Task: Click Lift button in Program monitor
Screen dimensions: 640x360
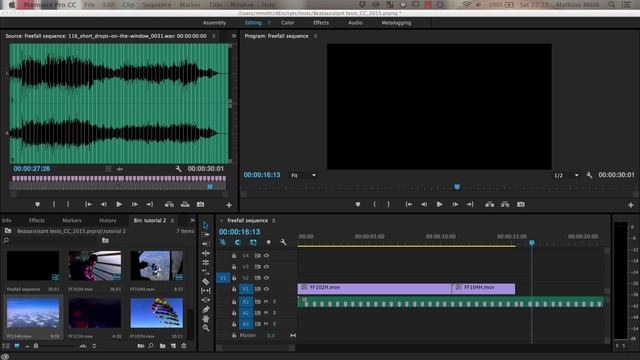Action: pos(489,204)
